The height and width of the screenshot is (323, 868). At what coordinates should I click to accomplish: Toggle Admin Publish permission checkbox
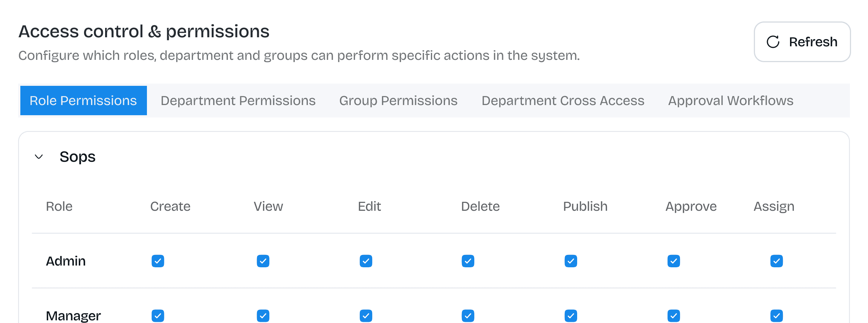pos(571,261)
